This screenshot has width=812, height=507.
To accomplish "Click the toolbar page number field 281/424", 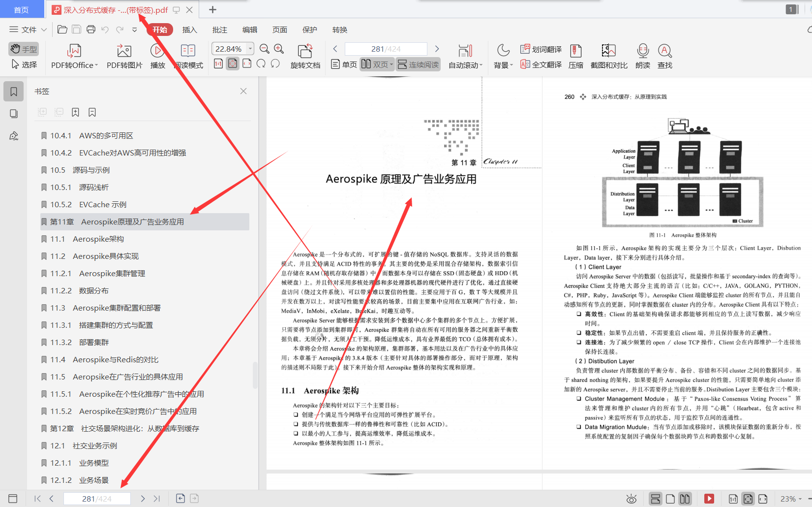I will [x=386, y=49].
